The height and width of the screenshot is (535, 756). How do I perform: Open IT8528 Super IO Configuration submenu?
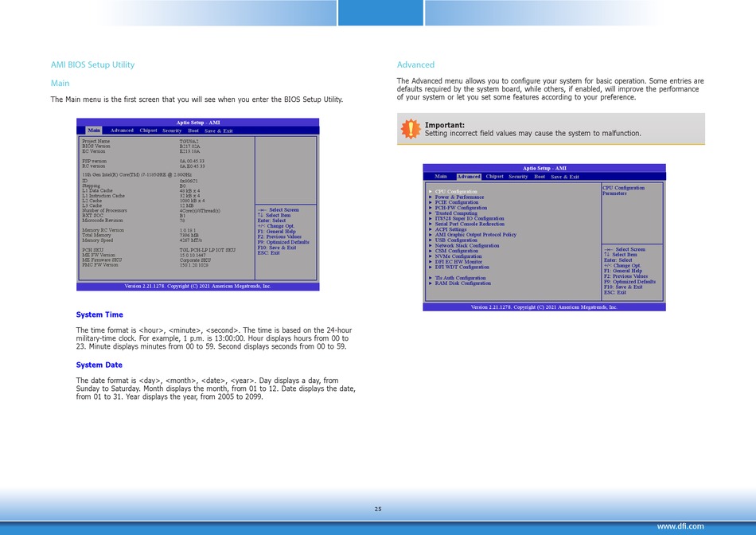[x=470, y=218]
